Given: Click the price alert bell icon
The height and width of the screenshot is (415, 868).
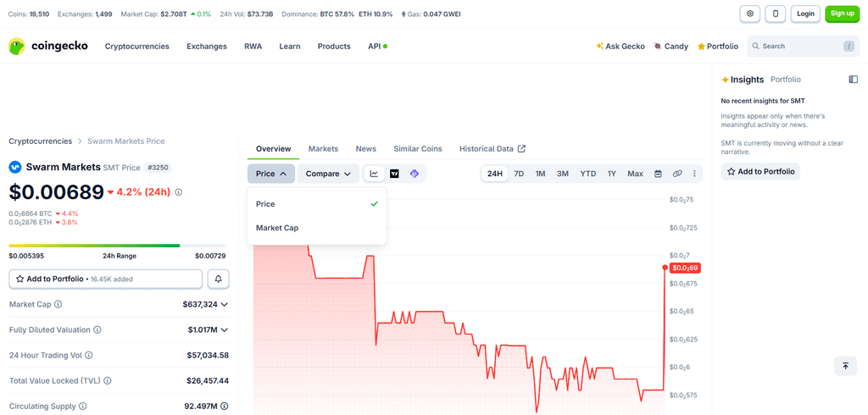Looking at the screenshot, I should coord(219,279).
